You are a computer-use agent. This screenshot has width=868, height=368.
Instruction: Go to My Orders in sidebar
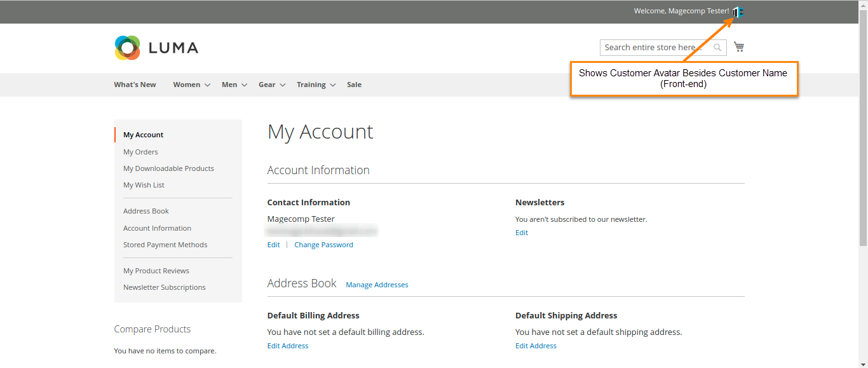pyautogui.click(x=140, y=152)
